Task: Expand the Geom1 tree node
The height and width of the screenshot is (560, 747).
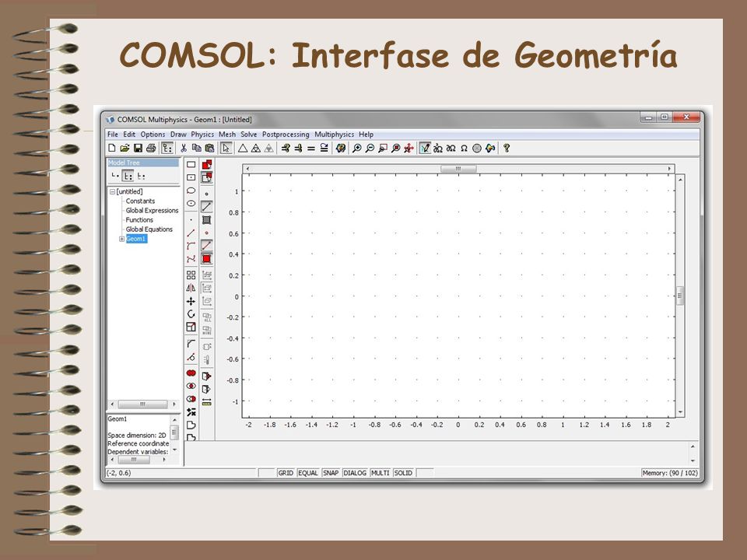Action: point(121,239)
